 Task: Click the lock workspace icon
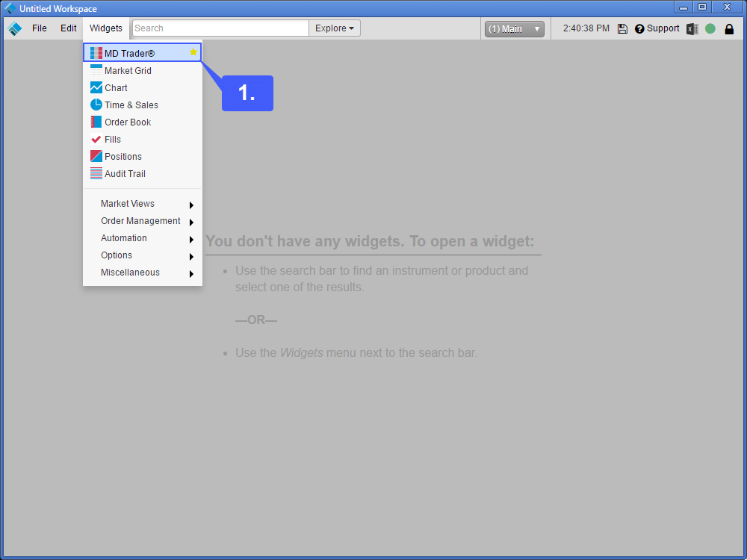coord(729,29)
